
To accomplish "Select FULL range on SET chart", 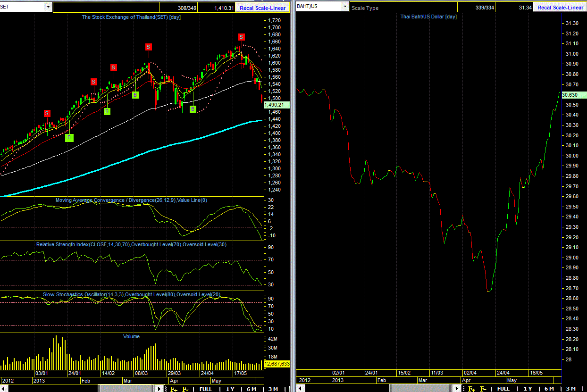I will pyautogui.click(x=205, y=389).
